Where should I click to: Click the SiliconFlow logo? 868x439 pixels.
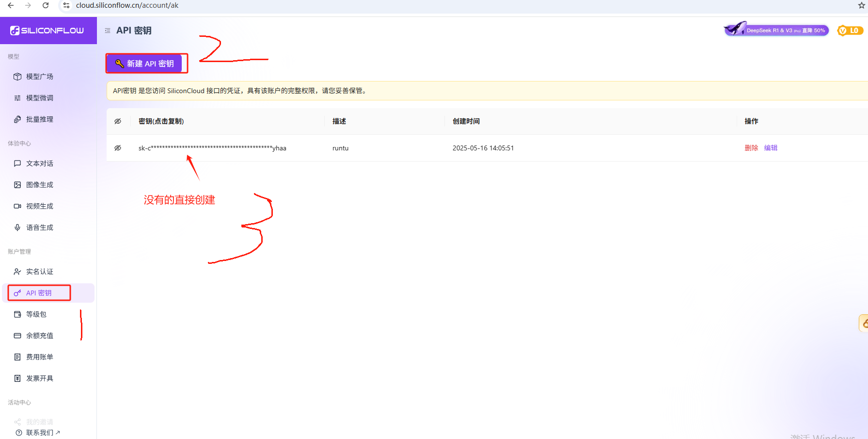click(47, 31)
